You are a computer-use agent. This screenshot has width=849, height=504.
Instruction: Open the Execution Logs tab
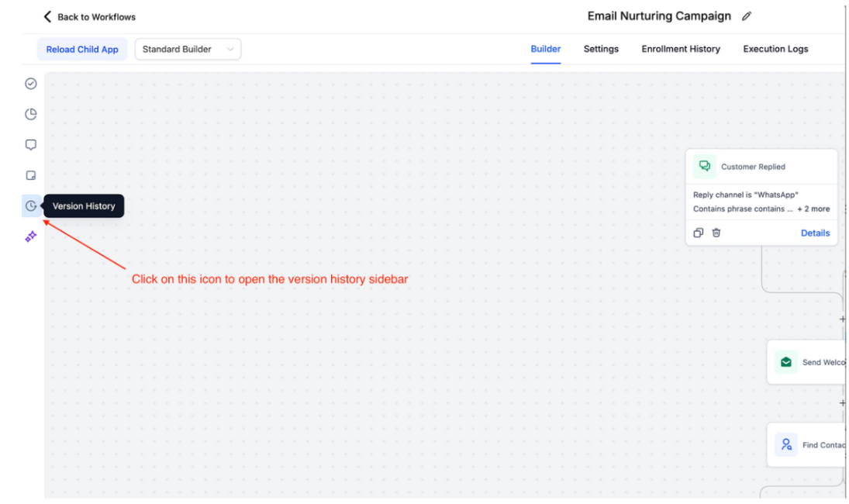[x=775, y=49]
